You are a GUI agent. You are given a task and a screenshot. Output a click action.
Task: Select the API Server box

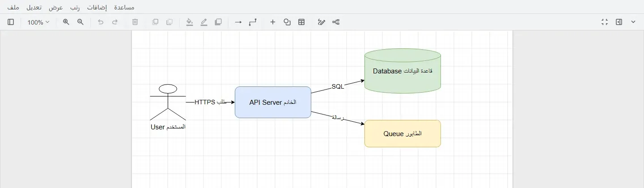(273, 102)
